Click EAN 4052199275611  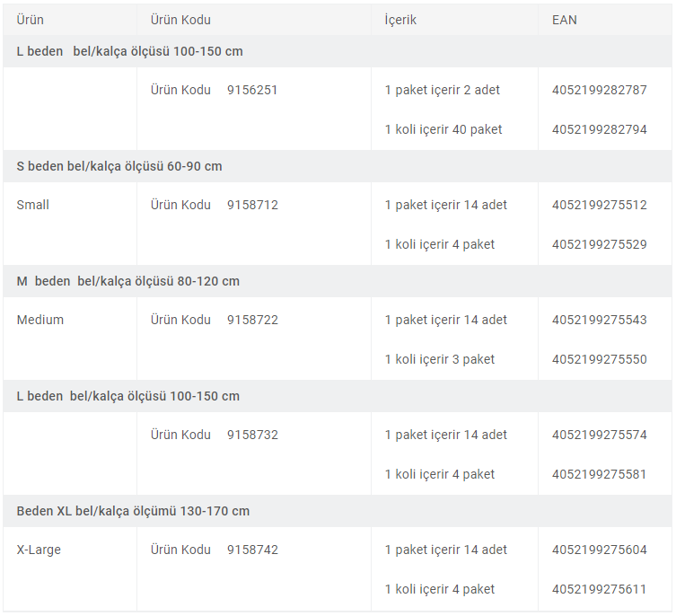600,589
